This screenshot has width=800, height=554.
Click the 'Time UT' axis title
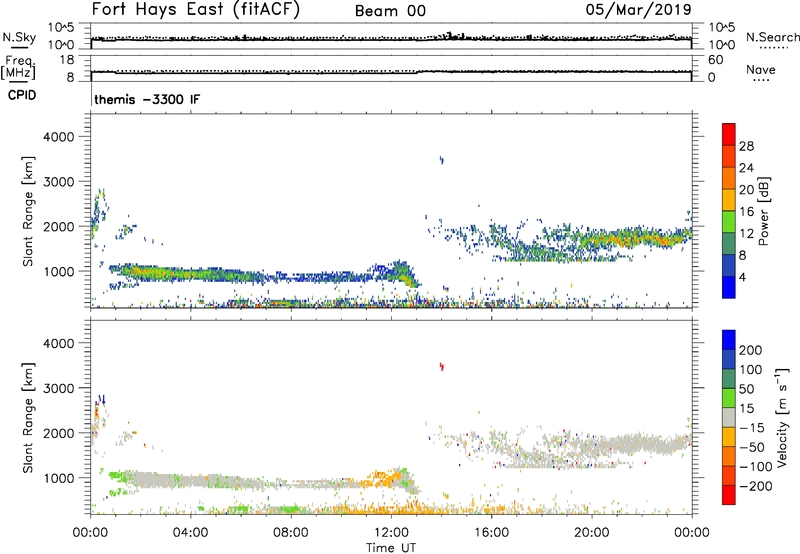pyautogui.click(x=391, y=548)
